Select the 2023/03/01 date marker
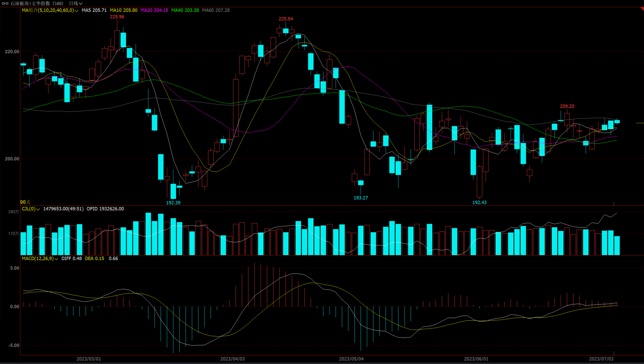Viewport: 644px width, 364px height. [x=89, y=359]
